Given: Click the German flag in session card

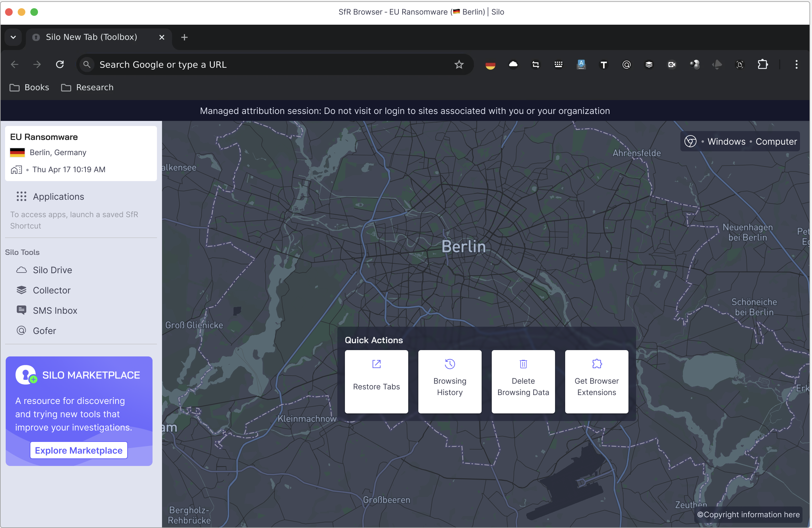Looking at the screenshot, I should coord(17,152).
